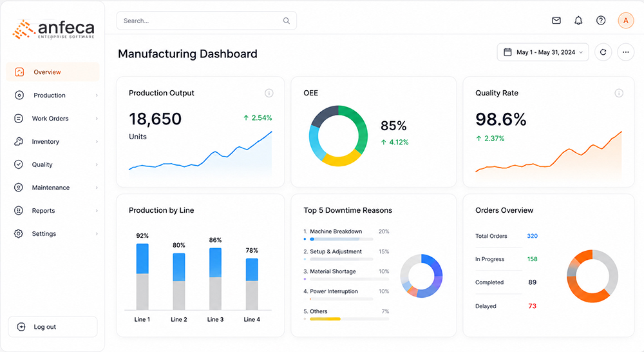Click the Line 3 bar at 86%
Viewport: 644px width, 352px height.
215,279
